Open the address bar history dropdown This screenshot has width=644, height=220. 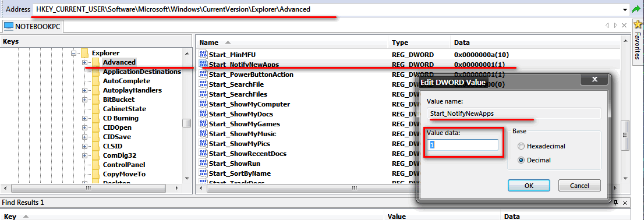click(625, 9)
